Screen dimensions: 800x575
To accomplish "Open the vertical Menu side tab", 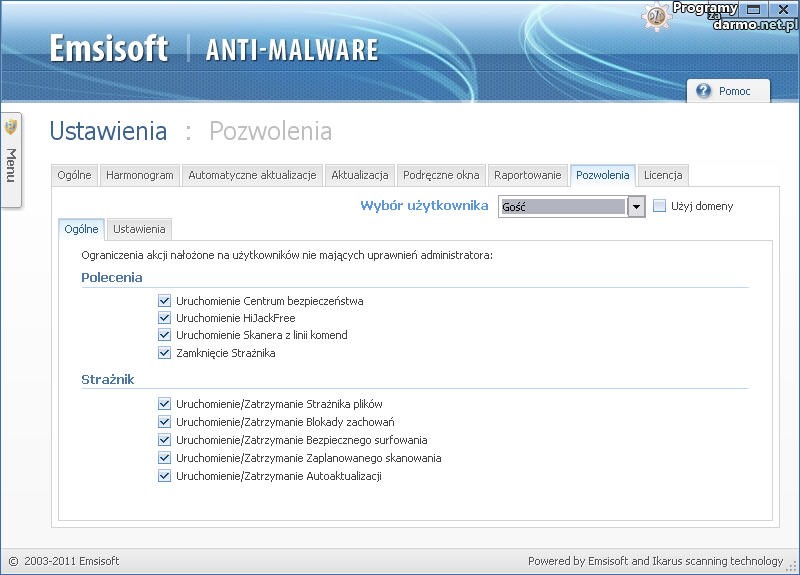I will (x=11, y=165).
